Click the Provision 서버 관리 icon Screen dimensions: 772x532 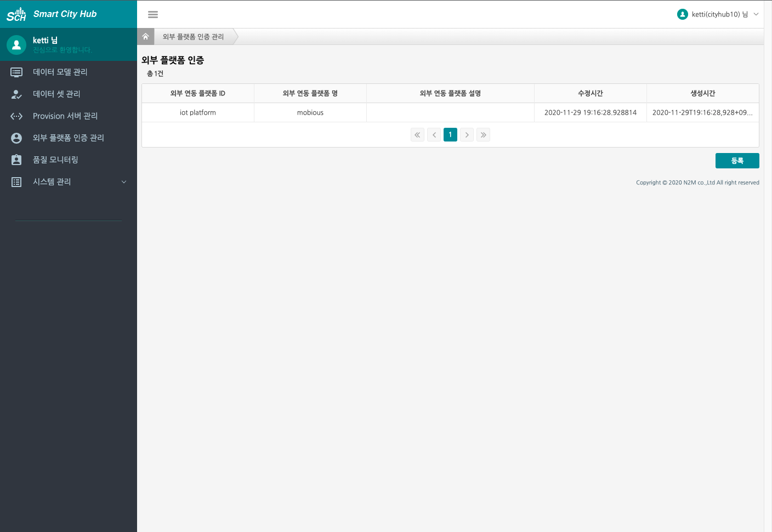[x=16, y=116]
